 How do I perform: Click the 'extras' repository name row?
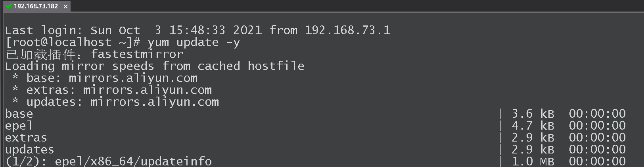tap(26, 138)
